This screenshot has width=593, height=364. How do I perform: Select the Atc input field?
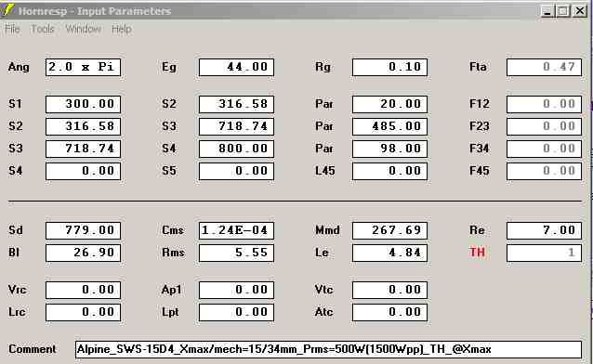pos(389,312)
